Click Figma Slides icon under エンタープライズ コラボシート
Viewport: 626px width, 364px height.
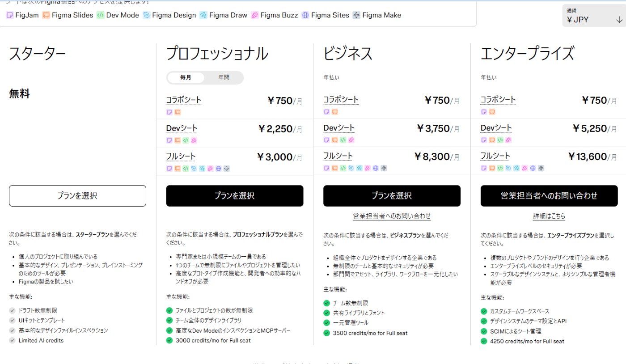click(492, 112)
